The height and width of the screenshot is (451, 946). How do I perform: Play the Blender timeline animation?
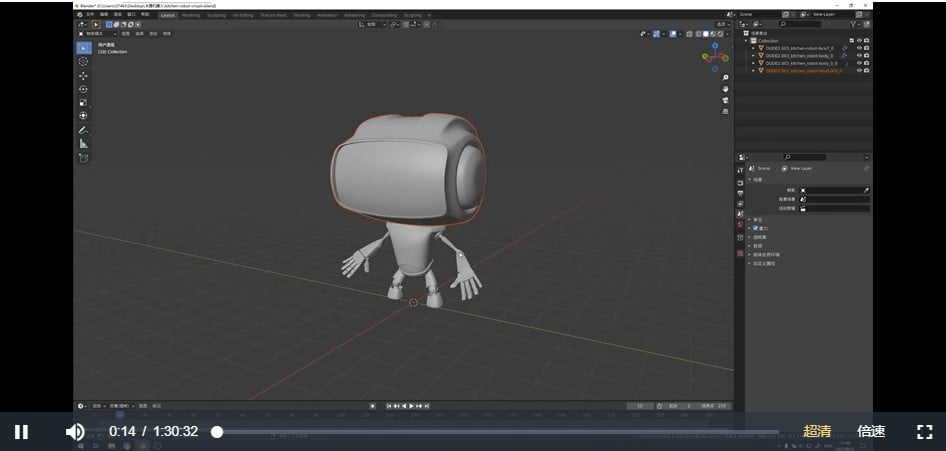point(411,406)
